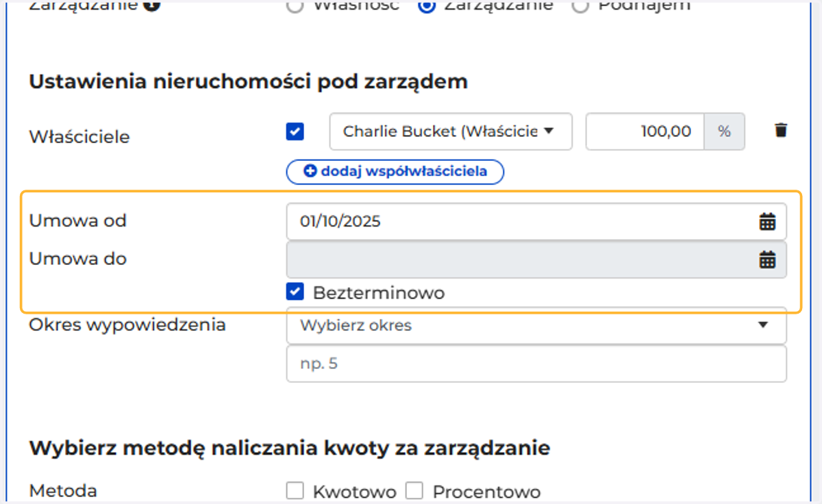Open the Wybierz okres notice period dropdown
This screenshot has width=822, height=504.
click(536, 325)
